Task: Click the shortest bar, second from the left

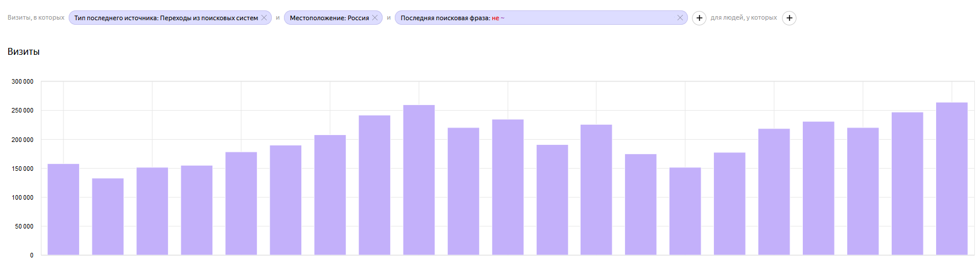Action: (x=108, y=216)
